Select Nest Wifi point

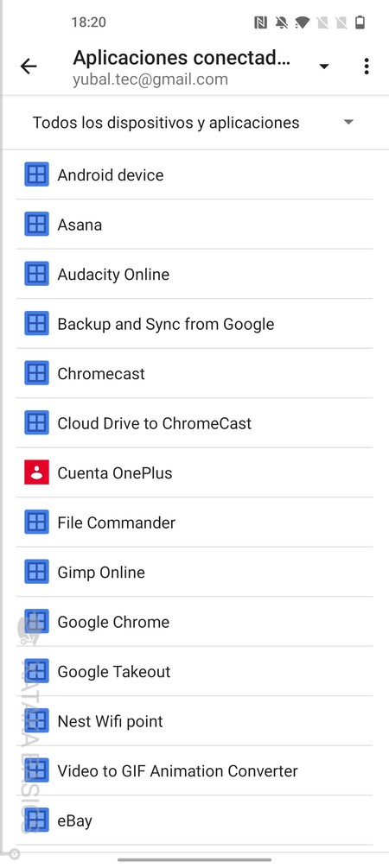(x=194, y=721)
